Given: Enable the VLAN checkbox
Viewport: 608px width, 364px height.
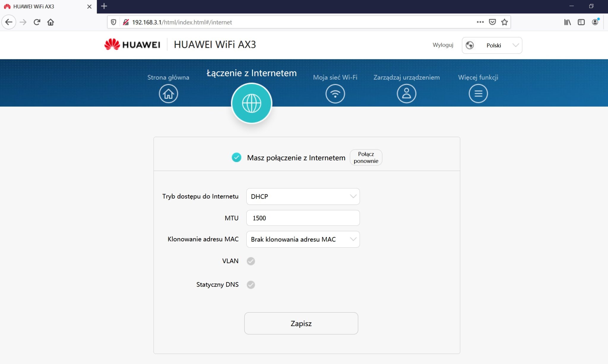Looking at the screenshot, I should click(x=251, y=261).
